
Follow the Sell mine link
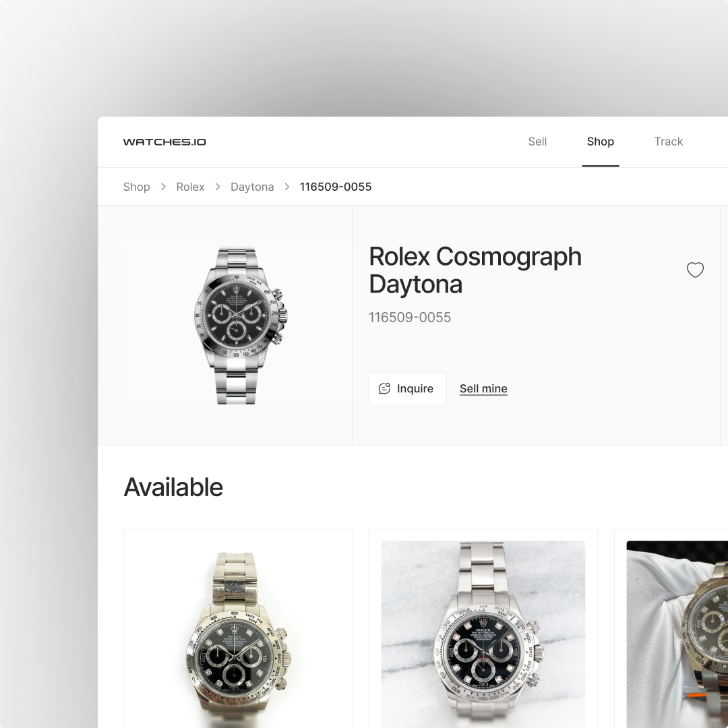(x=483, y=389)
